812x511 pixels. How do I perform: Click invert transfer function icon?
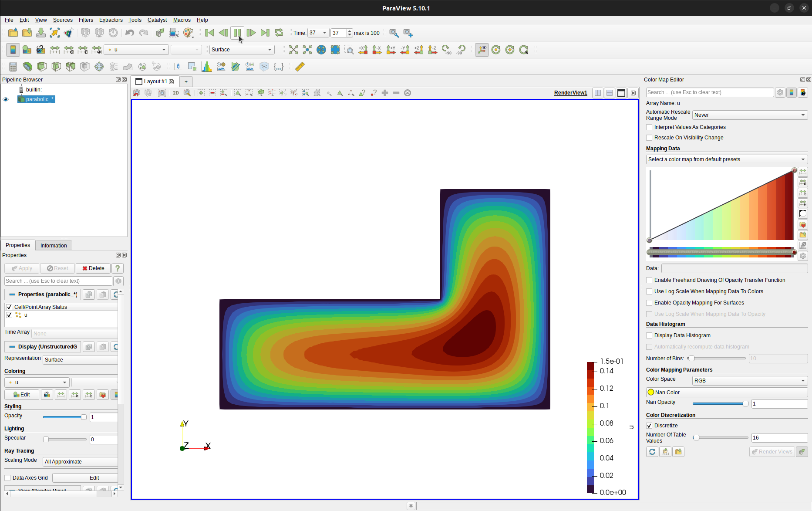coord(803,213)
